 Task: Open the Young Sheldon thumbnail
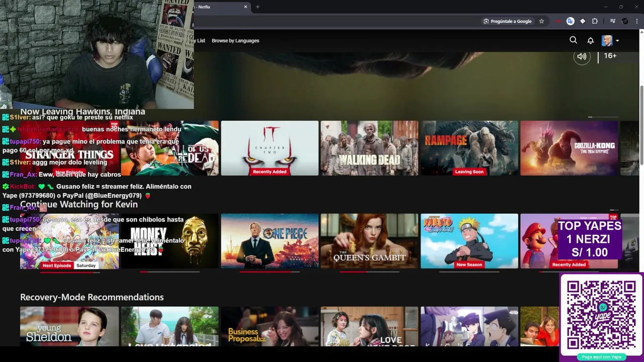69,326
